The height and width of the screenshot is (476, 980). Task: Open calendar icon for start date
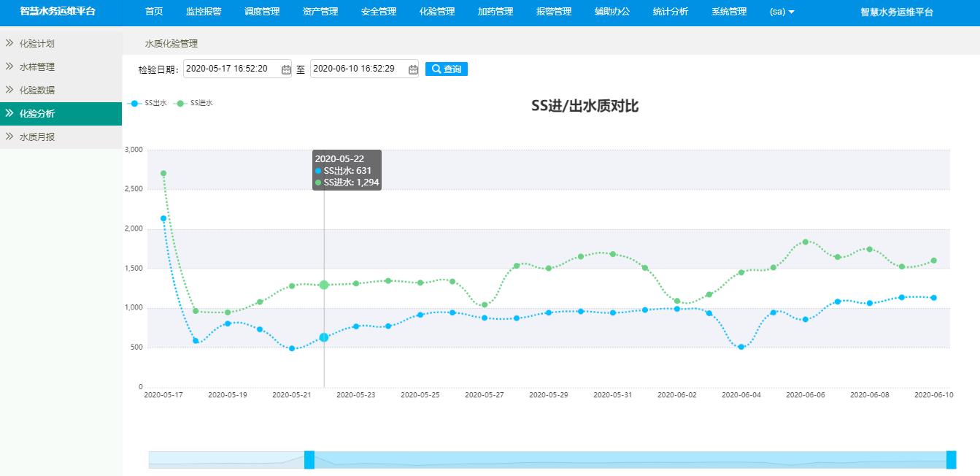pyautogui.click(x=286, y=69)
